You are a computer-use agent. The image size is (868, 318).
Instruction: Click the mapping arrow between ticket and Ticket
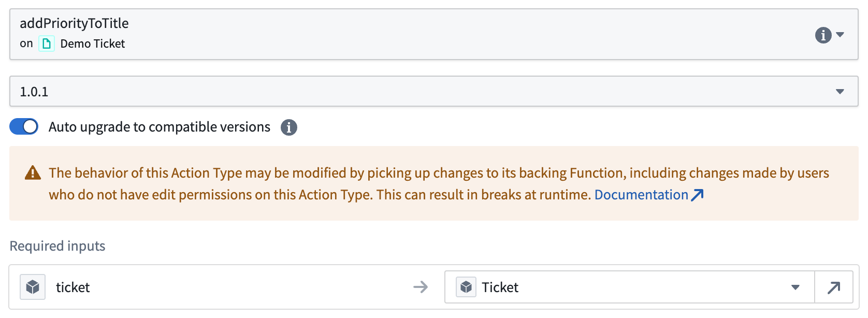pyautogui.click(x=421, y=287)
